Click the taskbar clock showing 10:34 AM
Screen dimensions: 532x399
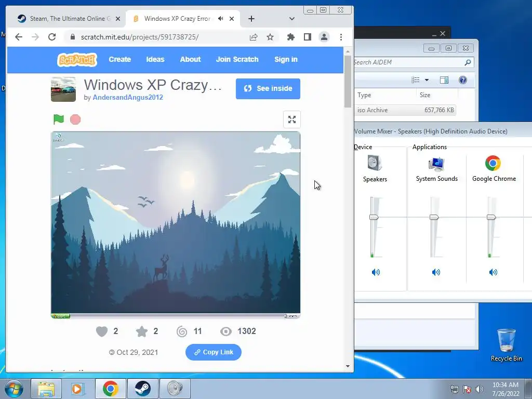click(506, 385)
